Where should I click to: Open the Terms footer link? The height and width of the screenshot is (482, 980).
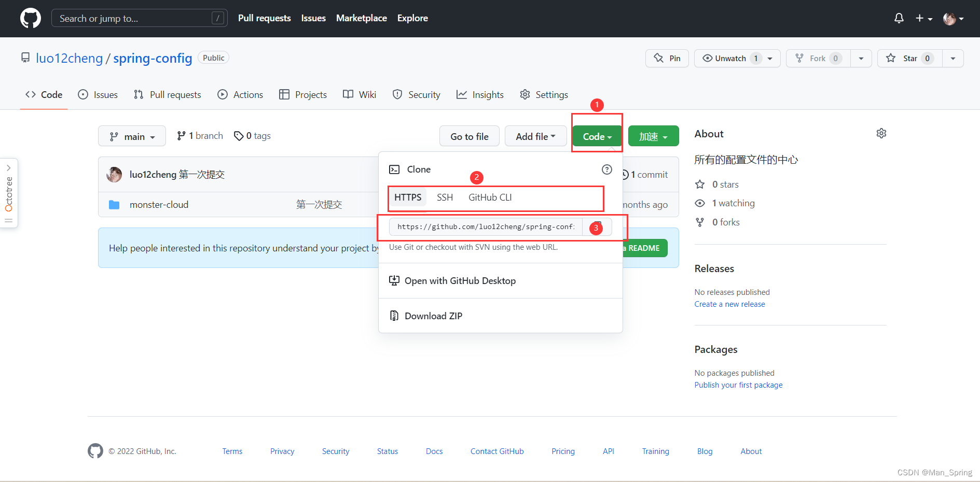click(232, 451)
